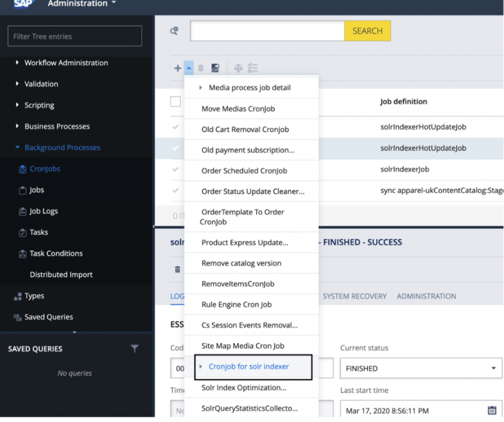Click the trash icon in detail panel
The height and width of the screenshot is (422, 504).
click(x=177, y=269)
